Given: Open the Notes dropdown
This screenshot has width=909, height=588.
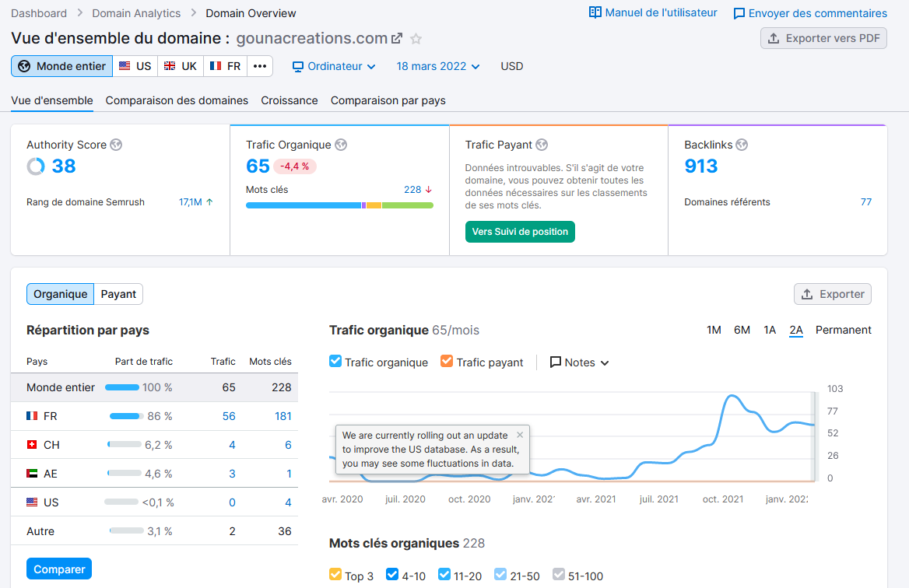Looking at the screenshot, I should (579, 362).
